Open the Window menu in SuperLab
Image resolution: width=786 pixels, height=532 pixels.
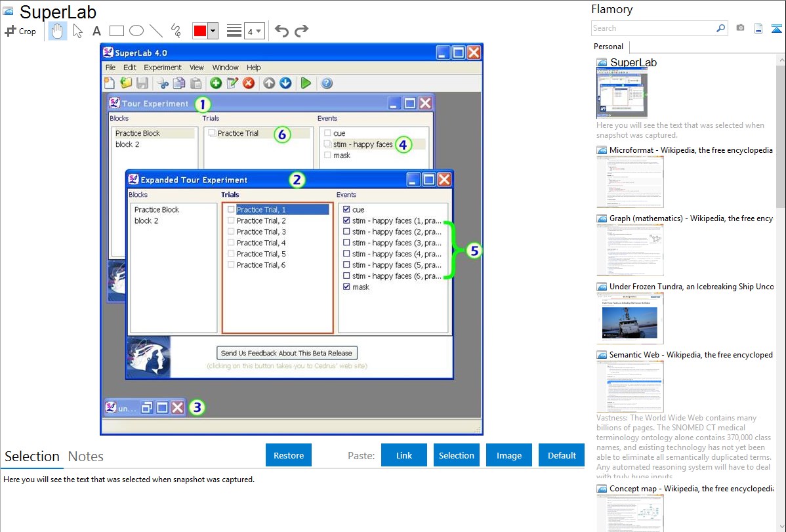tap(225, 67)
